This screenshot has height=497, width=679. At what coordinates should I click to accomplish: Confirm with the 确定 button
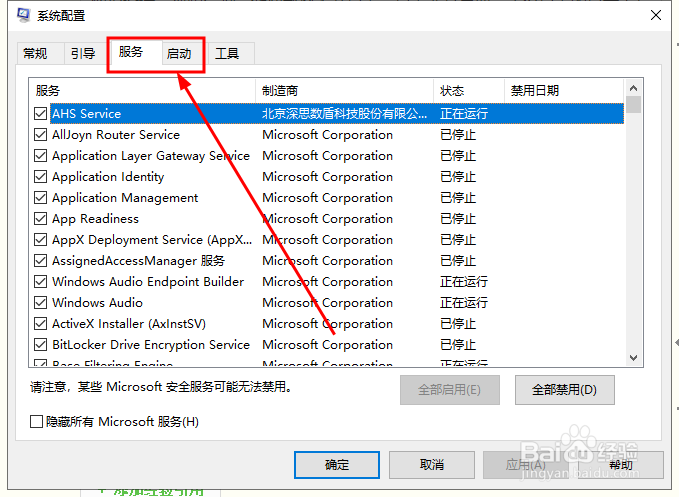(337, 465)
